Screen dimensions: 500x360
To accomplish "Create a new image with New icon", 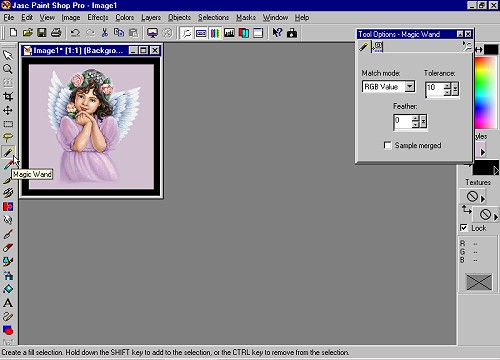I will [13, 33].
